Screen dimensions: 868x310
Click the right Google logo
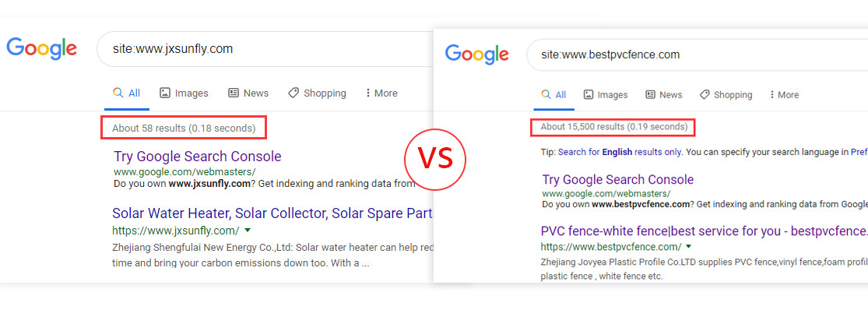pyautogui.click(x=477, y=55)
